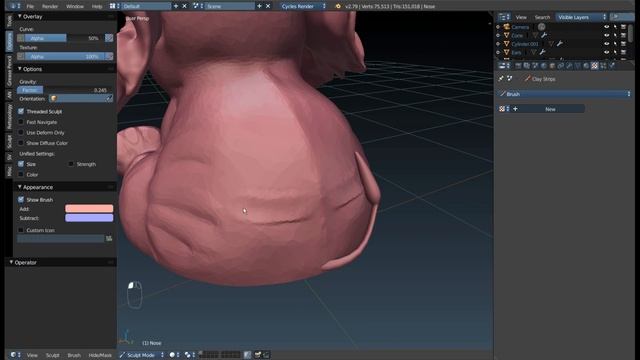This screenshot has height=360, width=640.
Task: Open the Brush menu in viewport header
Action: (x=74, y=355)
